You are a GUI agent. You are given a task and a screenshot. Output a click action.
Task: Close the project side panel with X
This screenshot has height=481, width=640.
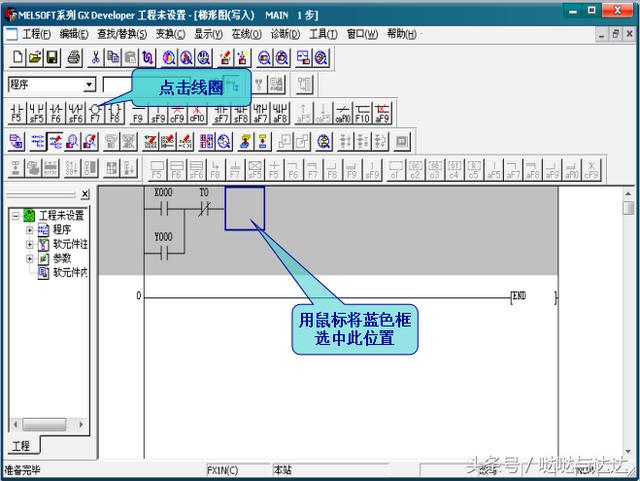pyautogui.click(x=85, y=194)
